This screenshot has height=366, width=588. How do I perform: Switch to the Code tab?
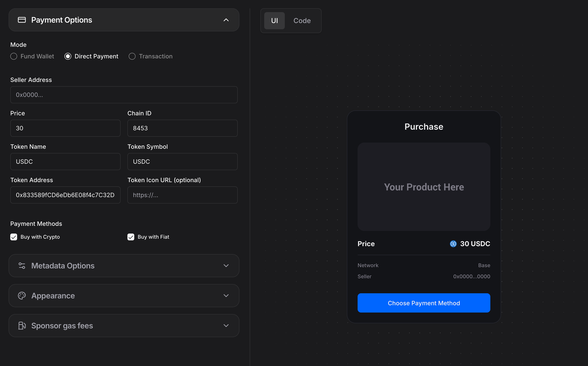[302, 21]
